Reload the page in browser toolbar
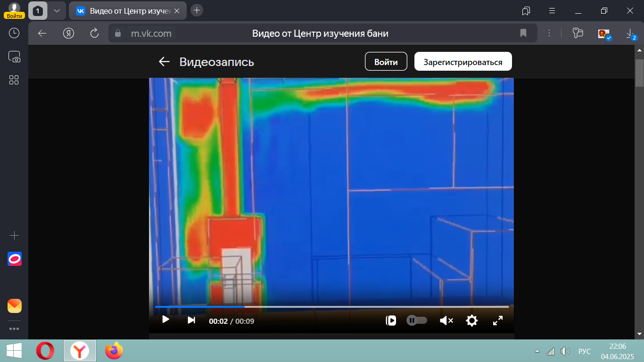Image resolution: width=644 pixels, height=362 pixels. coord(94,33)
